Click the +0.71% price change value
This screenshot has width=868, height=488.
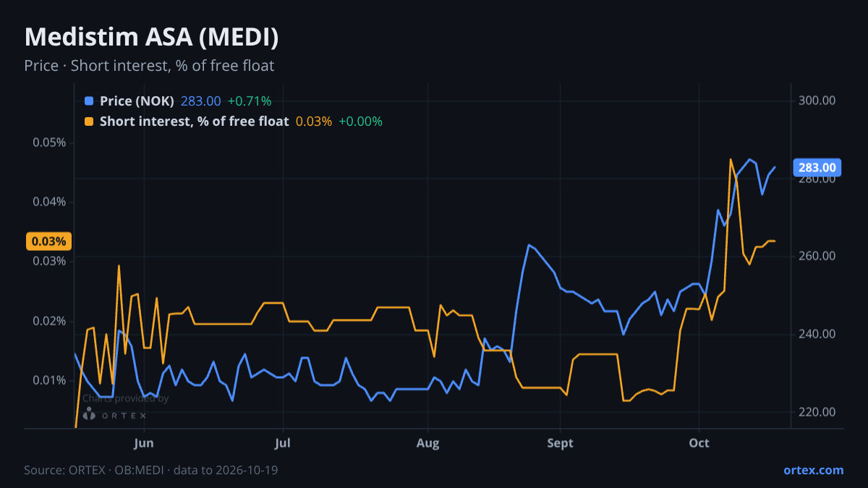pos(250,101)
